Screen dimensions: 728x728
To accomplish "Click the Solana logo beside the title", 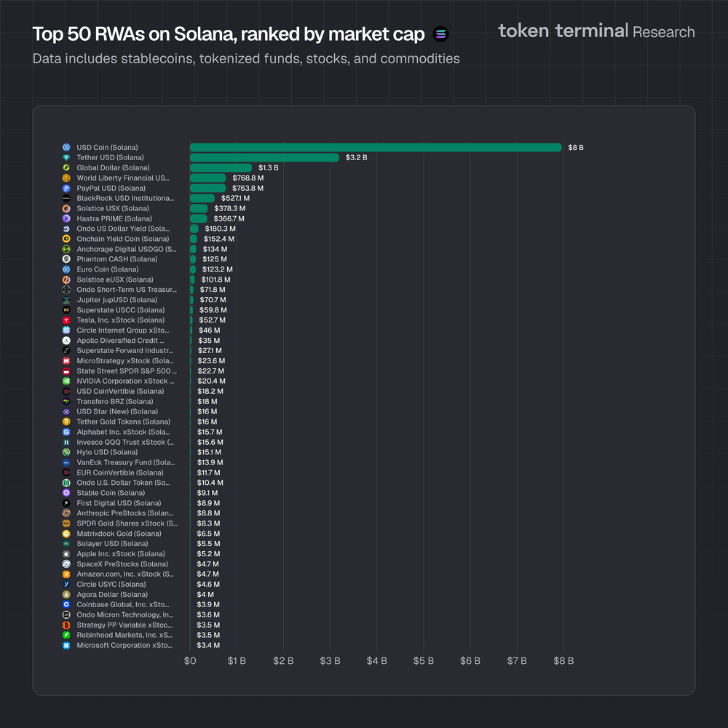I will 440,33.
